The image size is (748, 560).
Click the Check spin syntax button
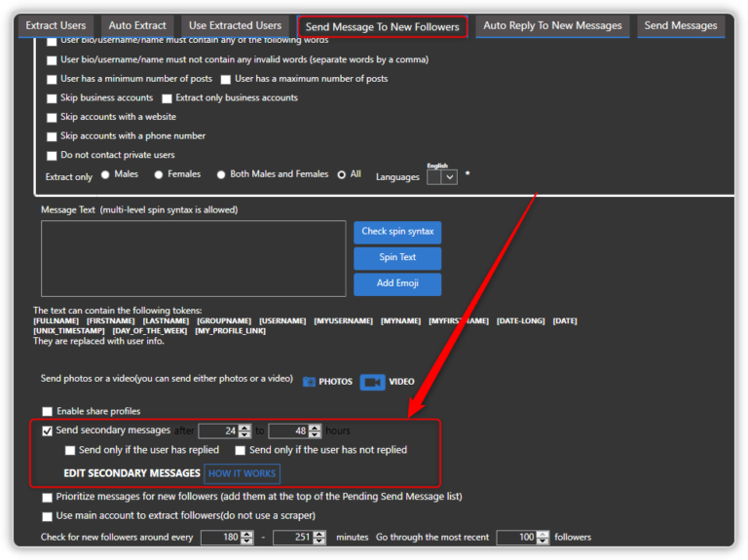pyautogui.click(x=397, y=232)
